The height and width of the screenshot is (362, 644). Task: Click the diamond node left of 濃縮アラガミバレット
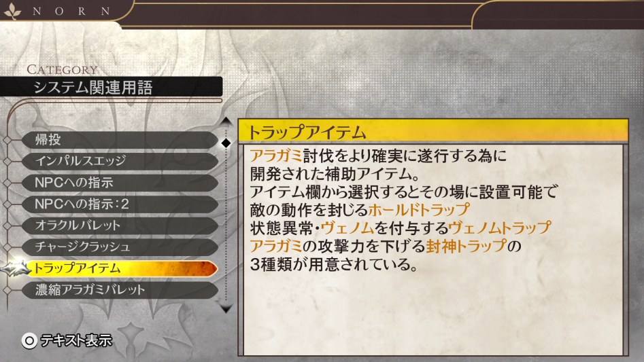point(7,290)
